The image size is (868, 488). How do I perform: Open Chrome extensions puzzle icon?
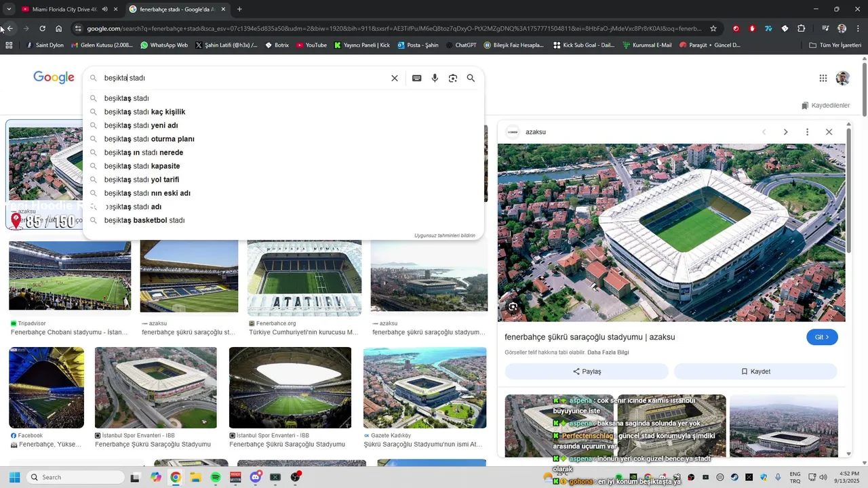[x=802, y=28]
